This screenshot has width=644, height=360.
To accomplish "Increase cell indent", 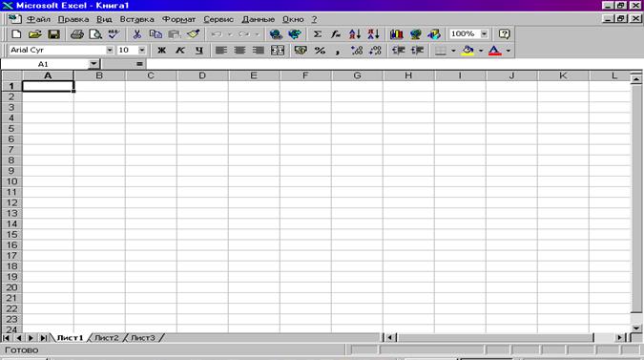I will coord(417,51).
